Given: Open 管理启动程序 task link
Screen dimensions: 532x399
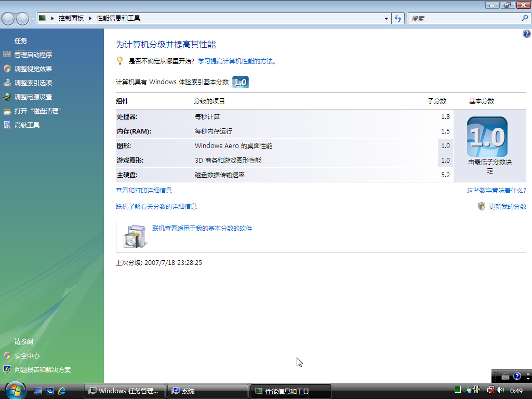Looking at the screenshot, I should pyautogui.click(x=33, y=55).
